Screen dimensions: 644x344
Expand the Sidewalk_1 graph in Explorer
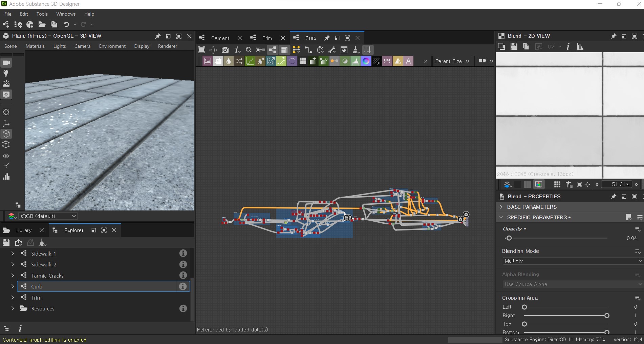coord(13,254)
